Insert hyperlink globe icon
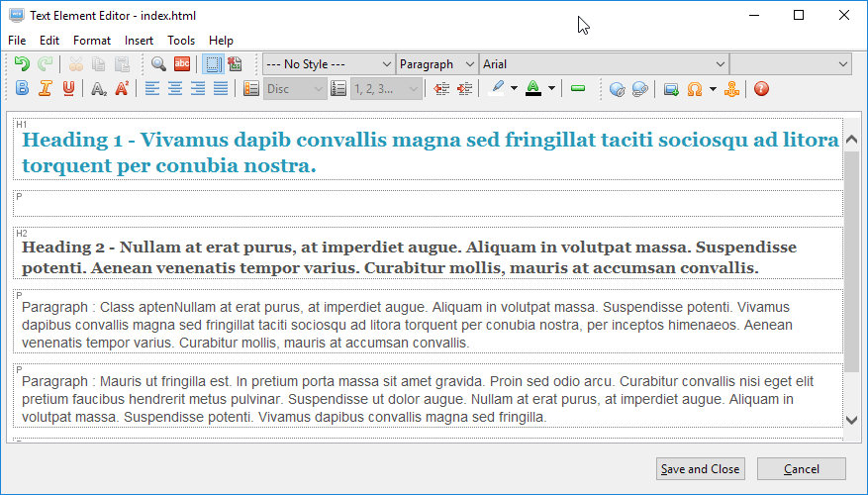 [x=617, y=88]
